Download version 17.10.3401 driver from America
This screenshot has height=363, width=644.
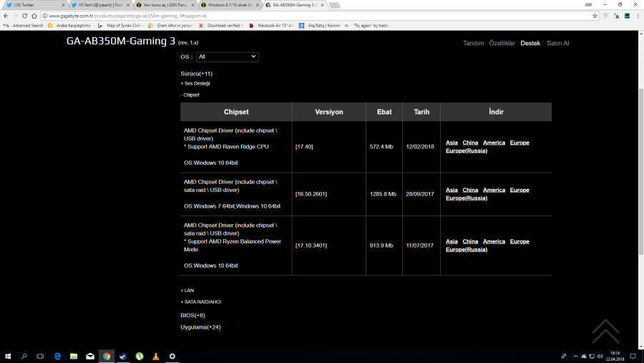tap(494, 241)
